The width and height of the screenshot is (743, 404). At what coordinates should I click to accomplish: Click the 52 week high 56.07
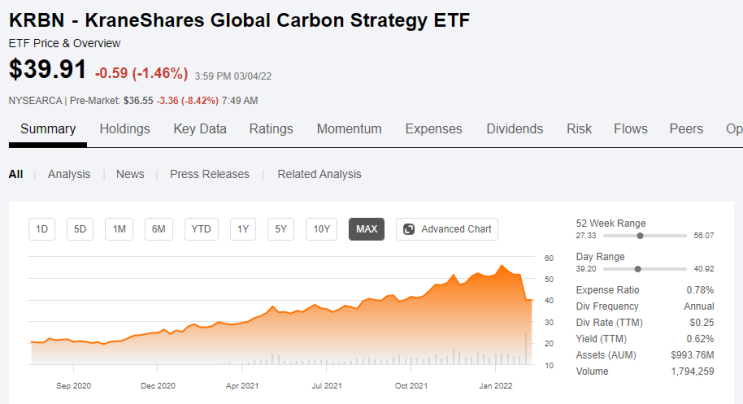click(x=704, y=235)
